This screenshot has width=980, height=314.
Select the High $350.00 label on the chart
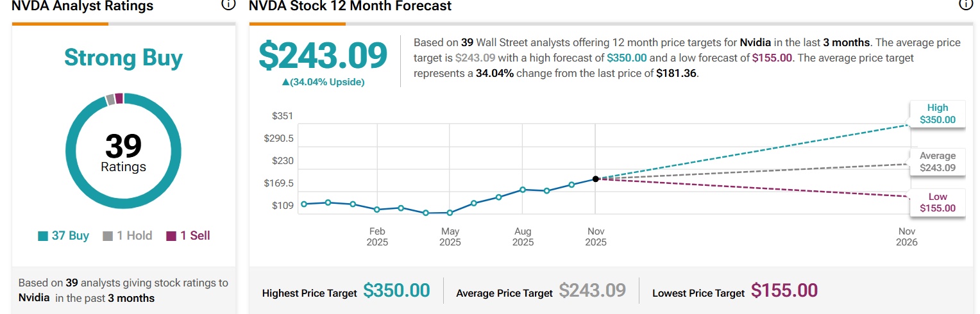click(937, 114)
